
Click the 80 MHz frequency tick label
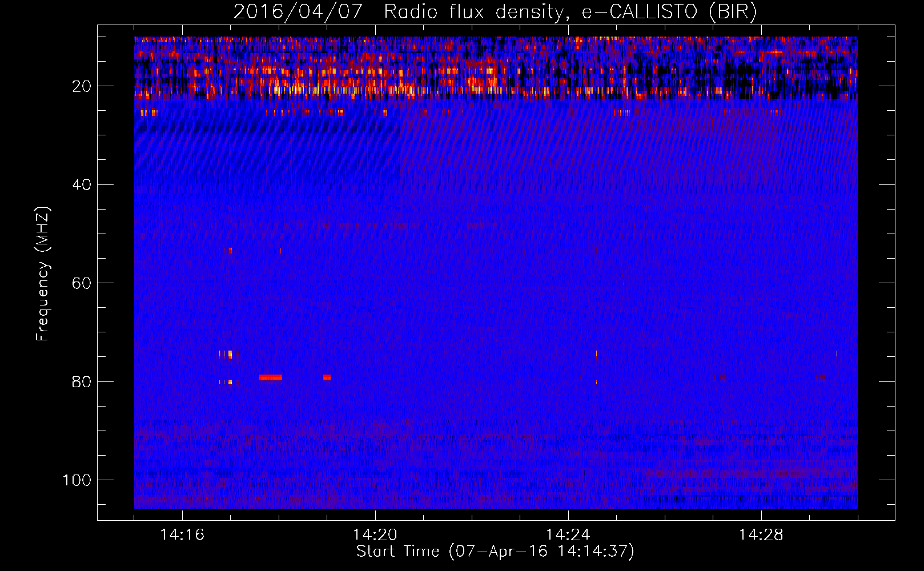click(82, 381)
